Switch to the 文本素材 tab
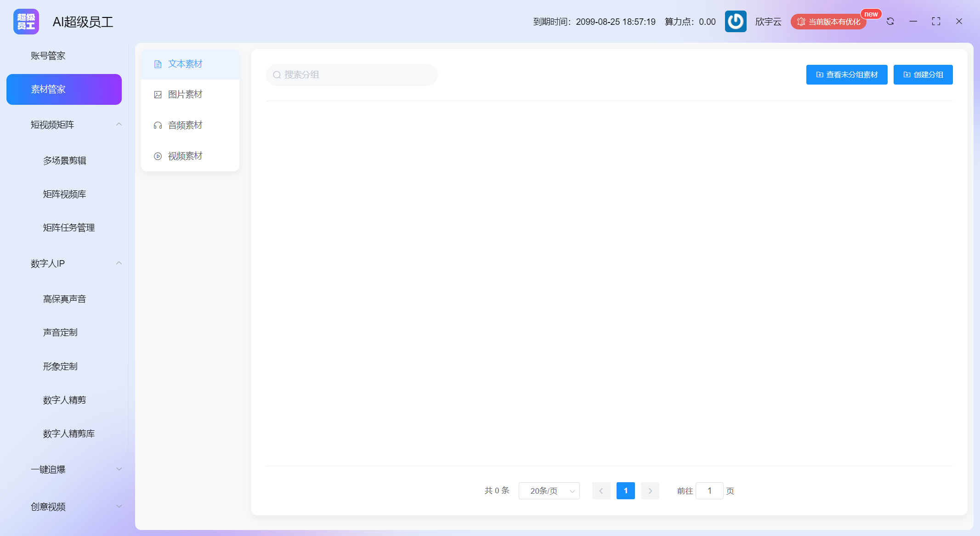Image resolution: width=980 pixels, height=536 pixels. (x=190, y=64)
